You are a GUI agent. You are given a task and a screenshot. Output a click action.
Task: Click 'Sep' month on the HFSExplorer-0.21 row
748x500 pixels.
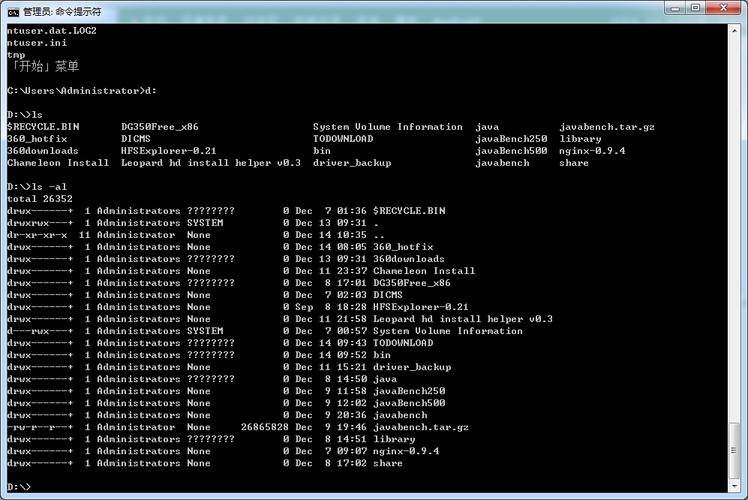coord(304,307)
